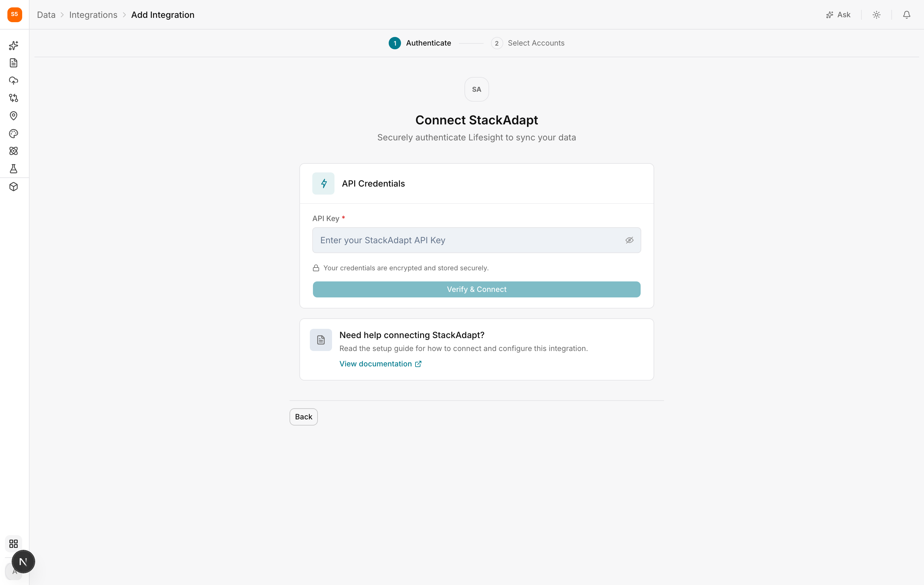Screen dimensions: 924x585
Task: Click the Verify & Connect button
Action: pyautogui.click(x=476, y=289)
